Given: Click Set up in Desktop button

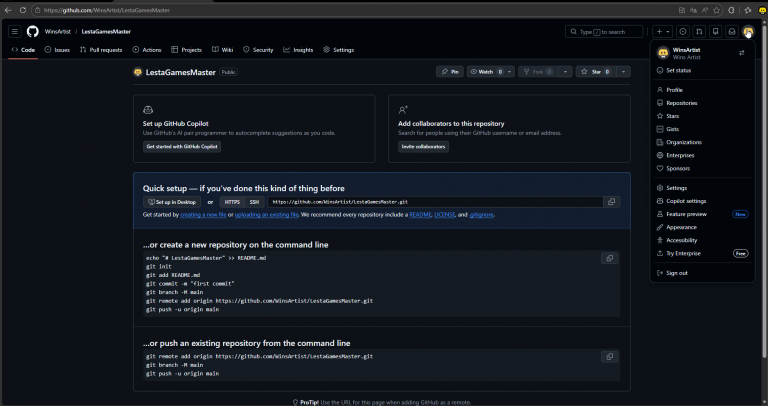Looking at the screenshot, I should [172, 202].
